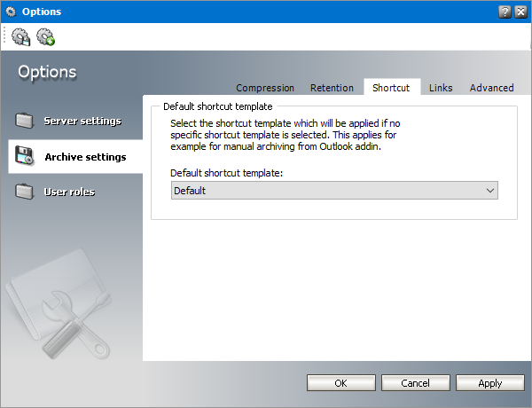
Task: Go to the Links tab
Action: tap(441, 88)
